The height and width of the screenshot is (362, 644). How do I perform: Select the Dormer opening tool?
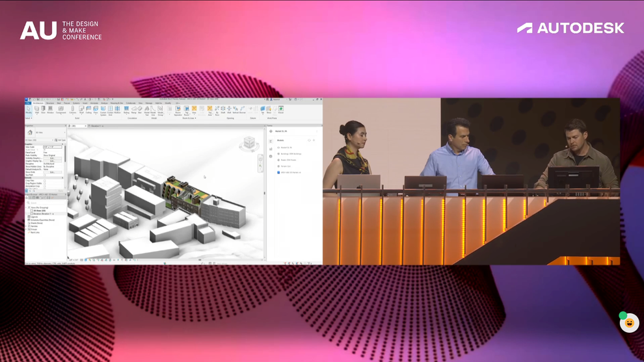(x=243, y=110)
